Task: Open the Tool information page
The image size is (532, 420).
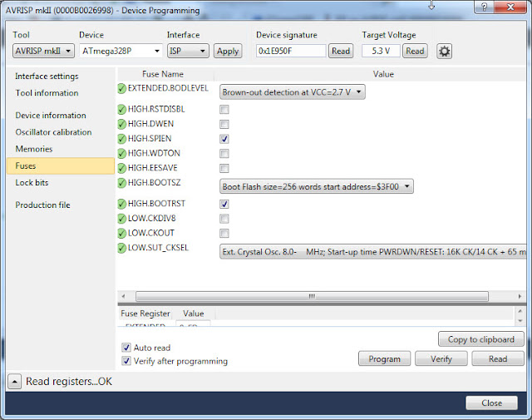Action: pos(47,93)
